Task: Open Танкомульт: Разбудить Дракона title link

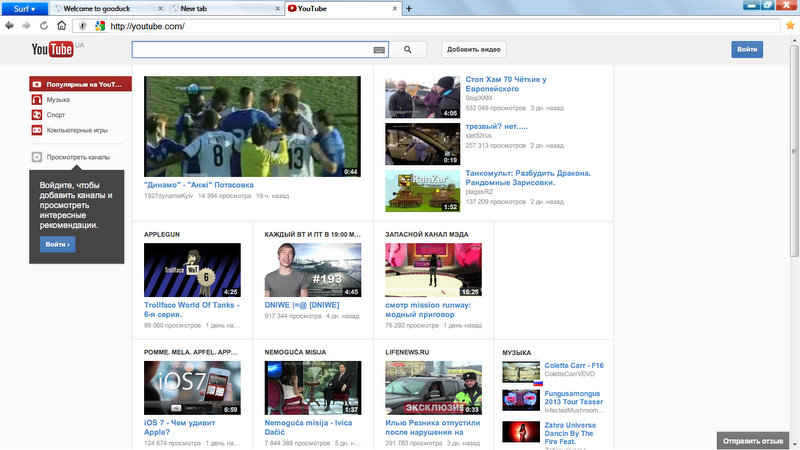Action: click(528, 178)
